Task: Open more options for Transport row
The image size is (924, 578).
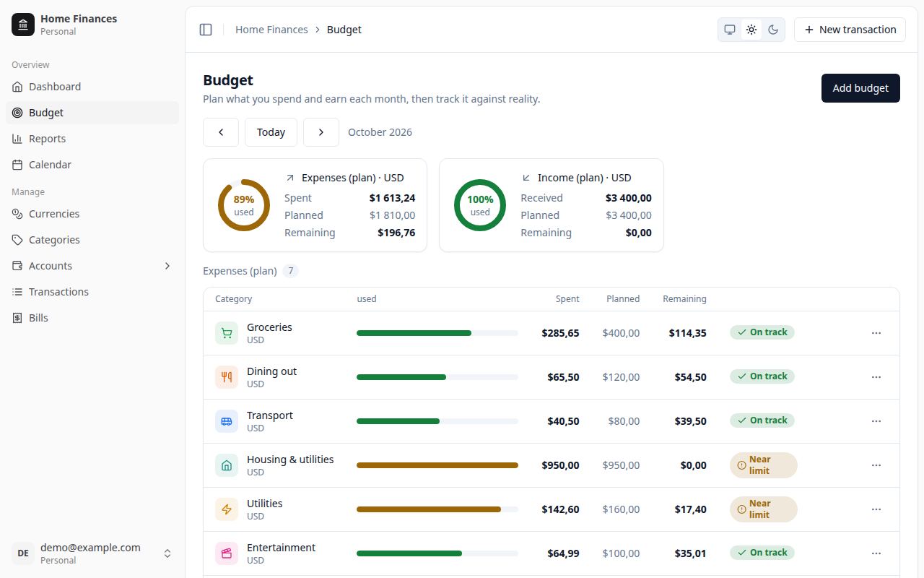Action: tap(876, 421)
